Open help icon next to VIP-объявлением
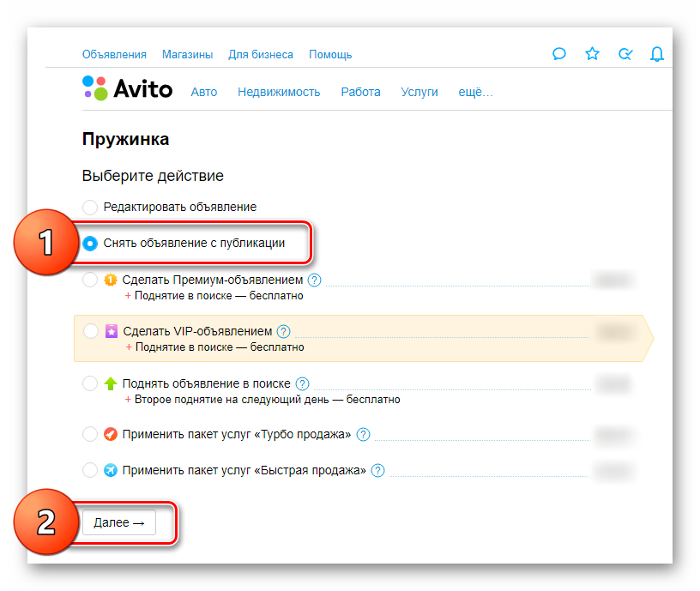The width and height of the screenshot is (700, 591). click(284, 331)
